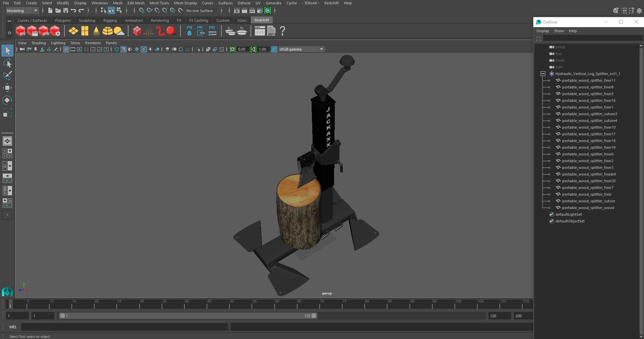Viewport: 644px width, 339px height.
Task: Click the MEL script language button
Action: 13,327
